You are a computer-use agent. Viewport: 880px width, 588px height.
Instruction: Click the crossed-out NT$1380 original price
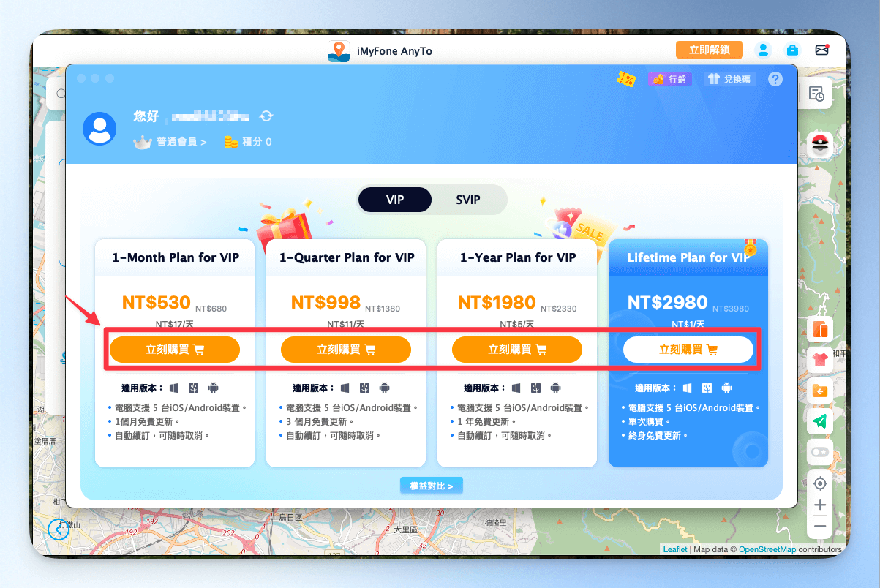pos(383,309)
